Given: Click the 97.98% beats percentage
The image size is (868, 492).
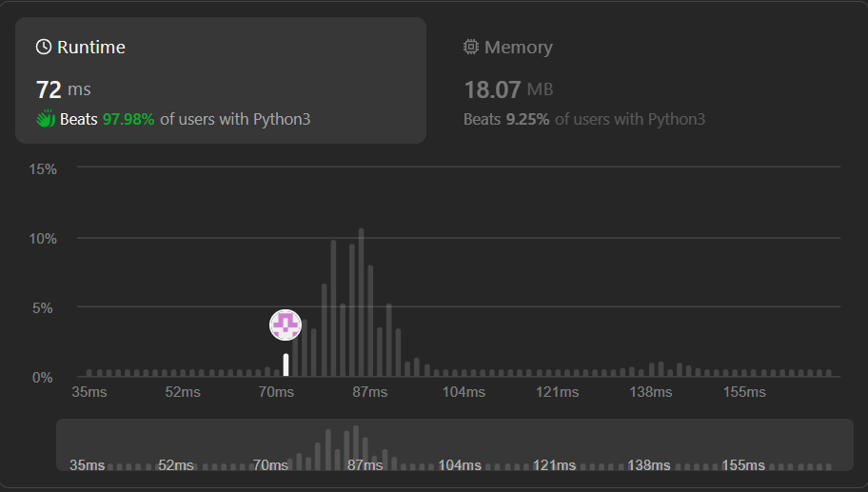Looking at the screenshot, I should (128, 119).
